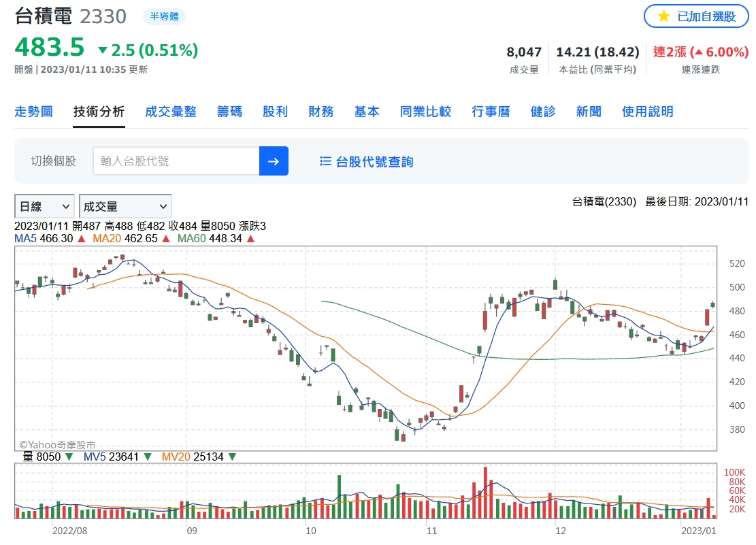The height and width of the screenshot is (545, 756).
Task: Click the MV5 23641 volume legend
Action: click(x=111, y=457)
